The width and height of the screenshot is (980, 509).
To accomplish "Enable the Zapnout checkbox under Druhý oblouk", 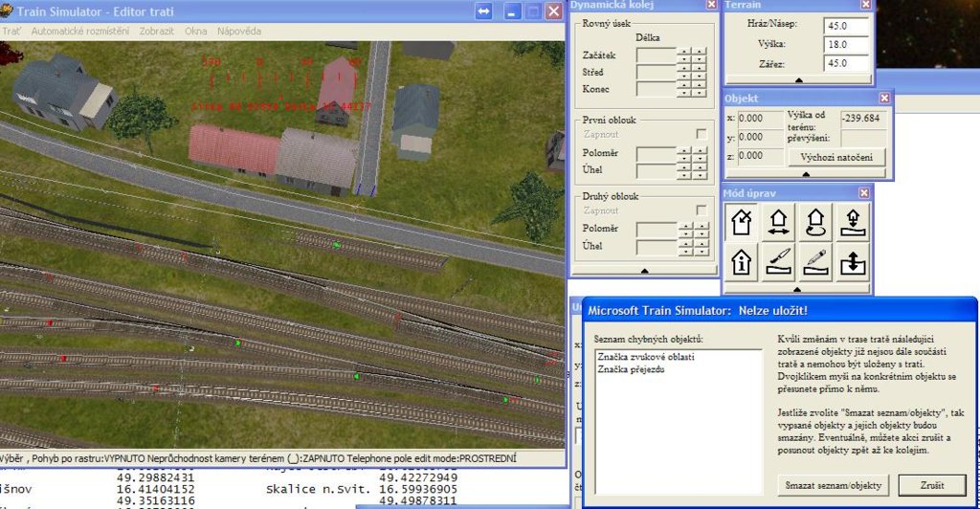I will coord(702,210).
